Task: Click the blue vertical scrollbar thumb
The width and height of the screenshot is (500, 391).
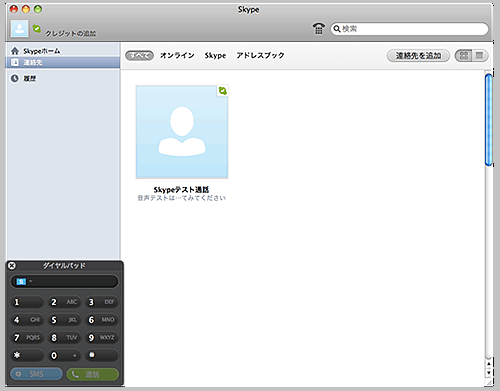Action: click(x=489, y=120)
